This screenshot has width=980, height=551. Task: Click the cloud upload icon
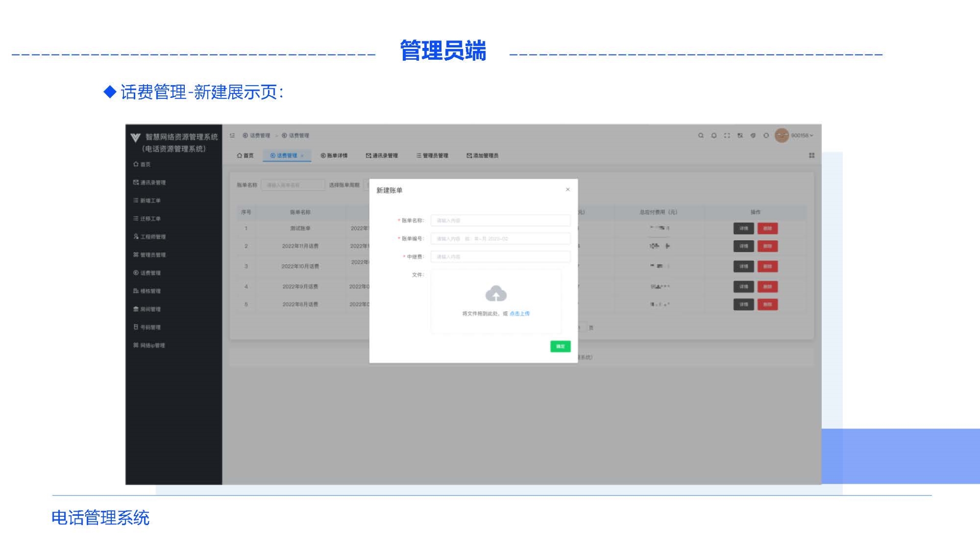[x=496, y=294]
